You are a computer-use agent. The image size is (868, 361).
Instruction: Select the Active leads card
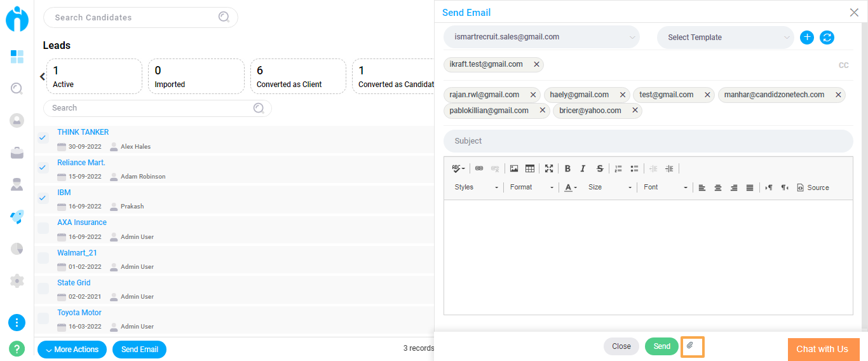pyautogui.click(x=94, y=76)
